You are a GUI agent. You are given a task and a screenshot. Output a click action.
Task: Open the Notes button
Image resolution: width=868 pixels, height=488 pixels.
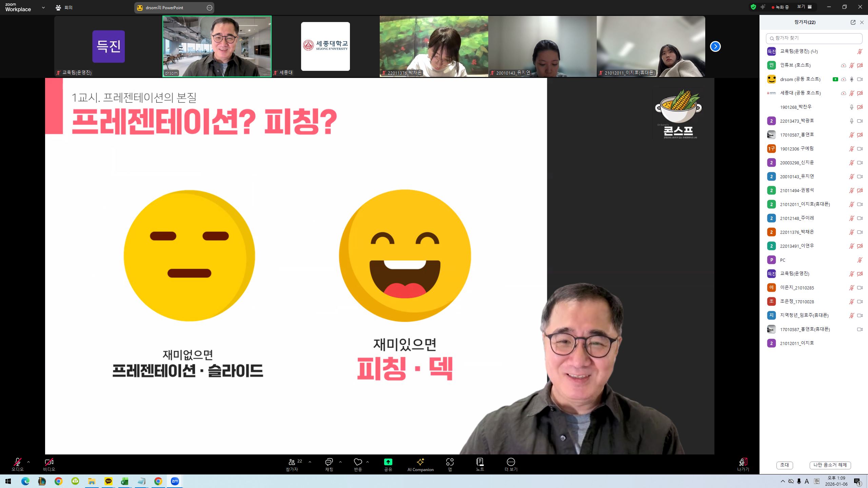[480, 464]
